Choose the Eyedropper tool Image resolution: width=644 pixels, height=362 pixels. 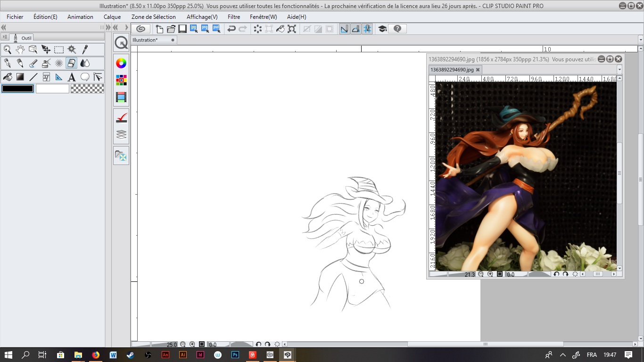[x=85, y=49]
